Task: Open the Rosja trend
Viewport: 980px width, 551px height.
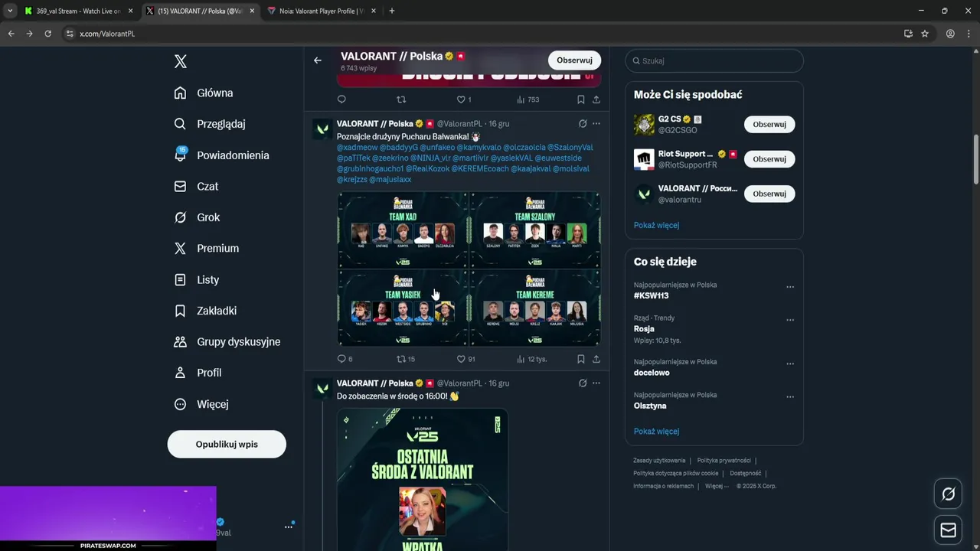Action: 644,329
